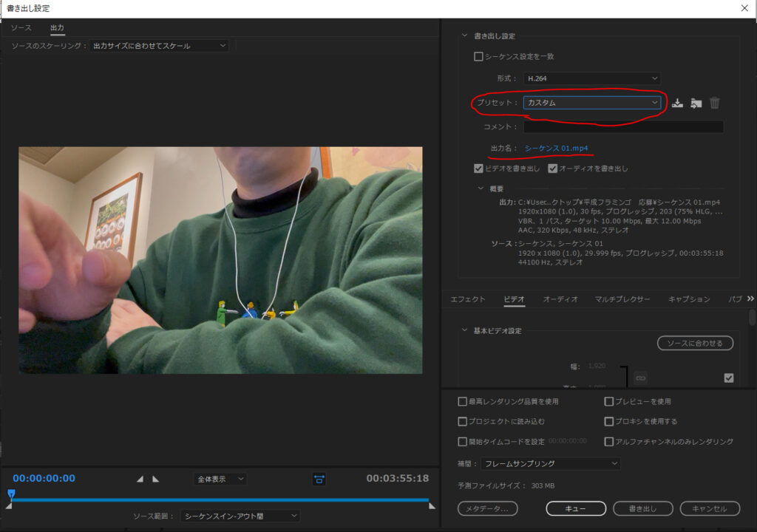This screenshot has width=757, height=532.
Task: Show more tabs with the double-arrow icon
Action: pos(750,299)
